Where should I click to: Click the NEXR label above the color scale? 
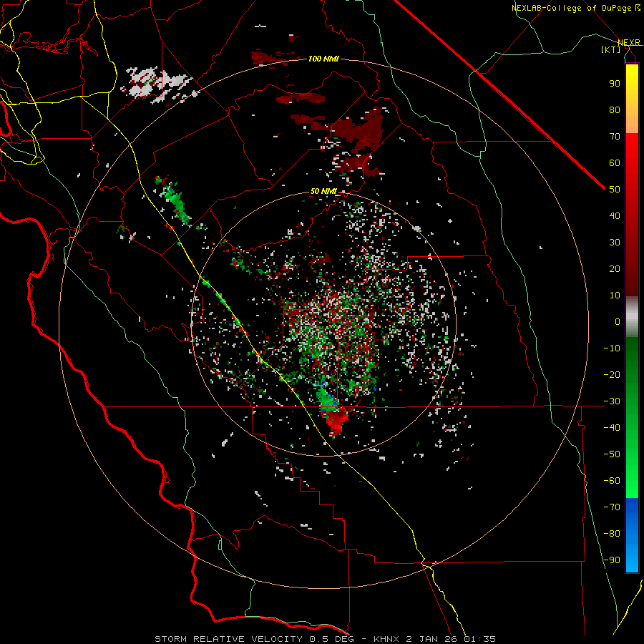pos(629,42)
